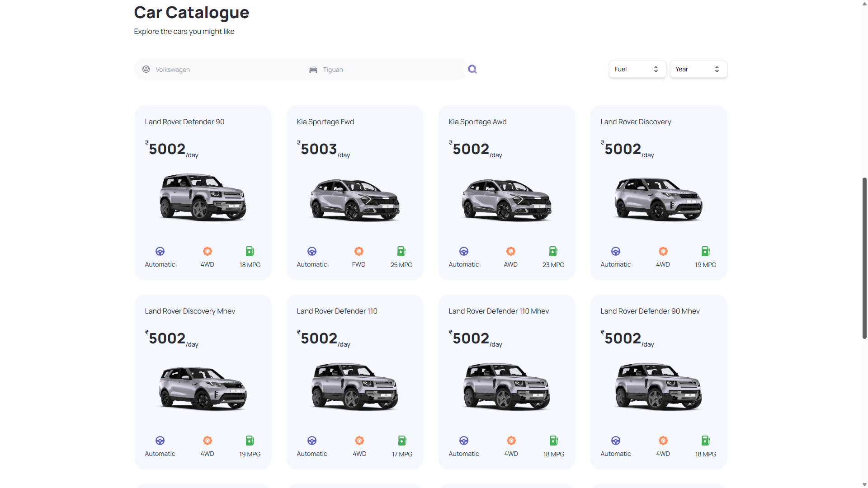Screen dimensions: 868x488
Task: Click the Kia Sportage Fwd title link
Action: click(x=325, y=122)
